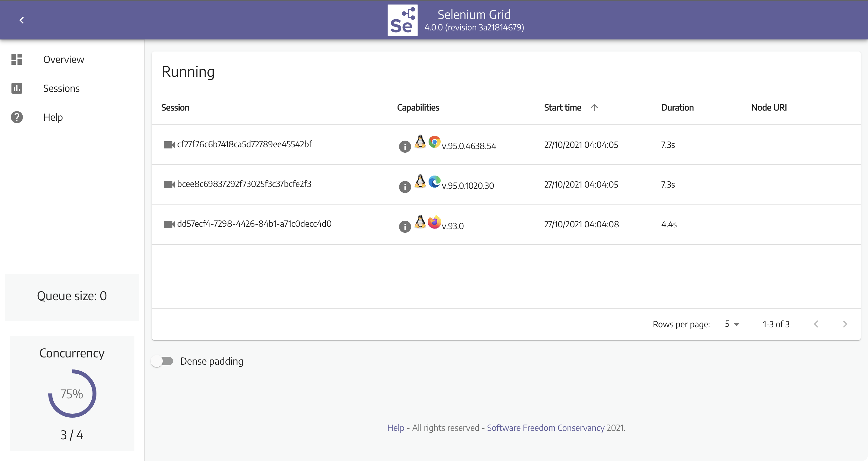Open the Sessions page in the sidebar
Screen dimensions: 868x461
click(61, 88)
